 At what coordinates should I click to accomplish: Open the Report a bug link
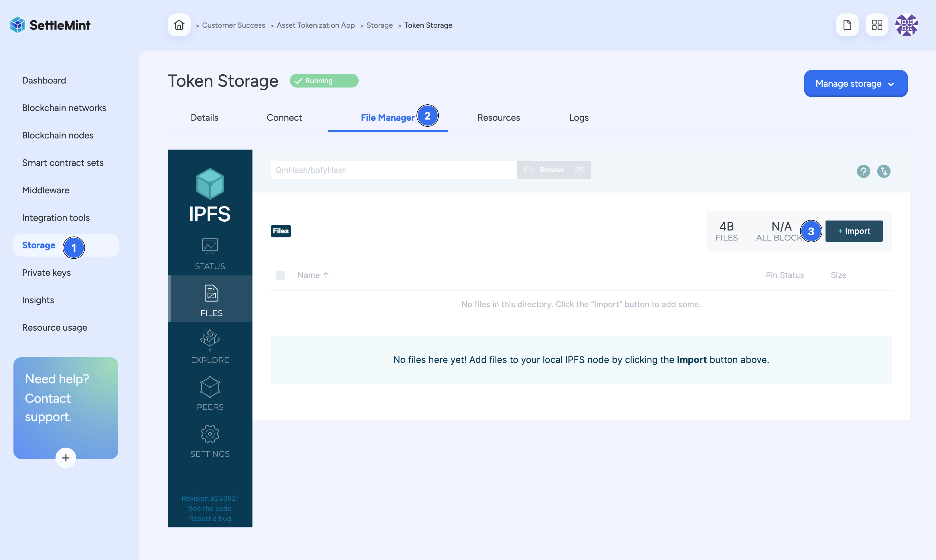[x=210, y=519]
